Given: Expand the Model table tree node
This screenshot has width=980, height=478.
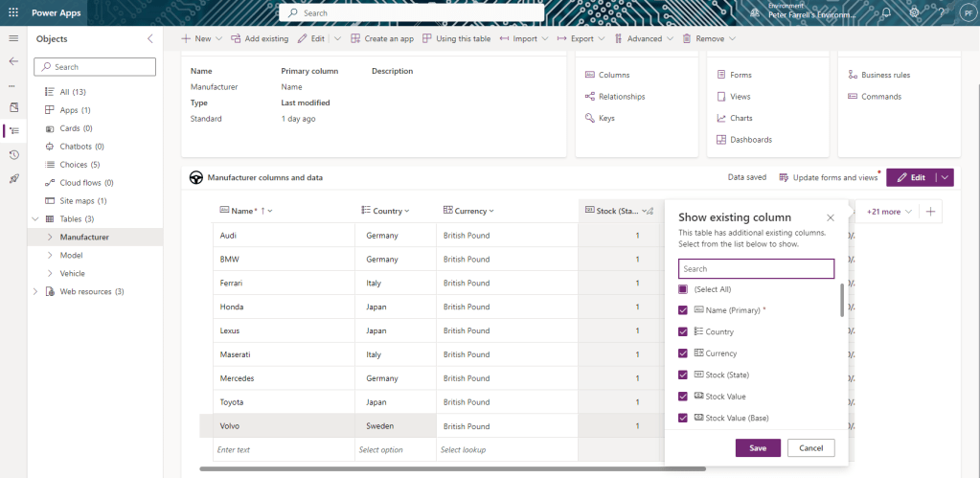Looking at the screenshot, I should tap(50, 255).
